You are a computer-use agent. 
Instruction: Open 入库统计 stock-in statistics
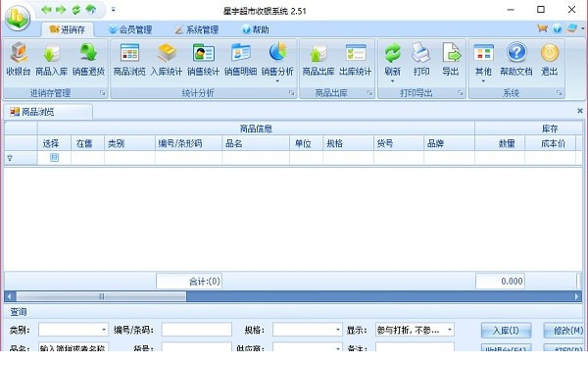167,59
